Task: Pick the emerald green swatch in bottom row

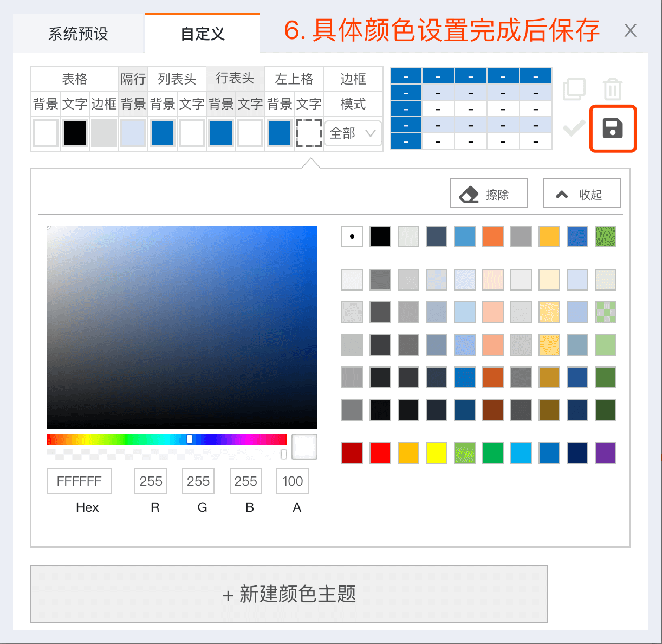Action: [493, 453]
